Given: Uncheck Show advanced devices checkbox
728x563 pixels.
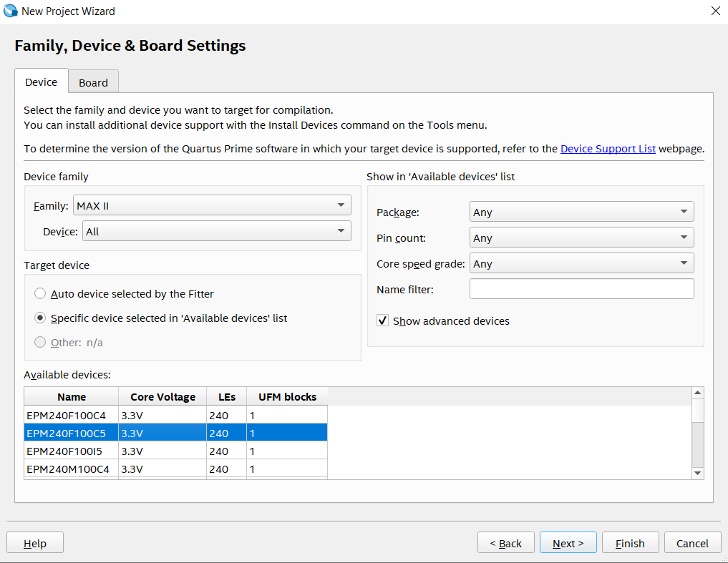Looking at the screenshot, I should coord(383,320).
